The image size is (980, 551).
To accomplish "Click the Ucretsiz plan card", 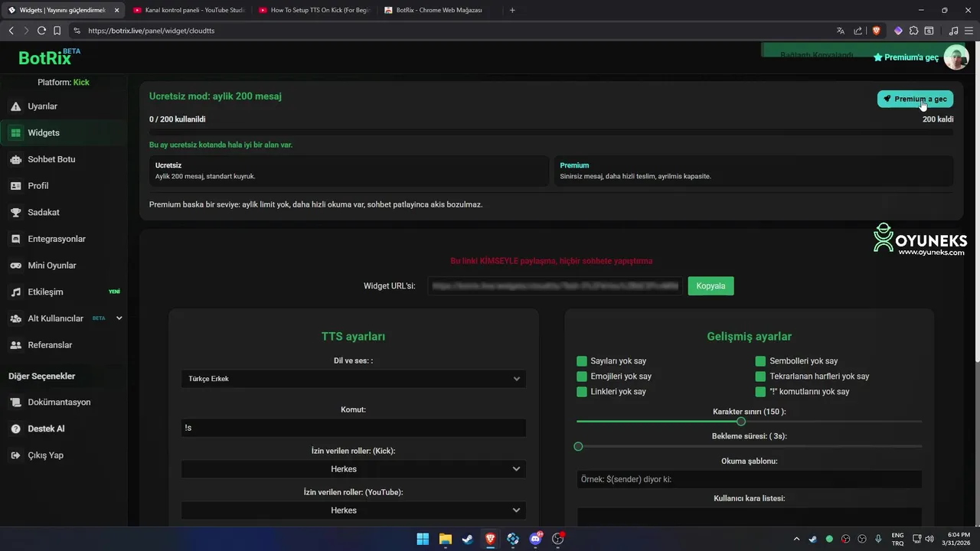I will click(x=349, y=171).
